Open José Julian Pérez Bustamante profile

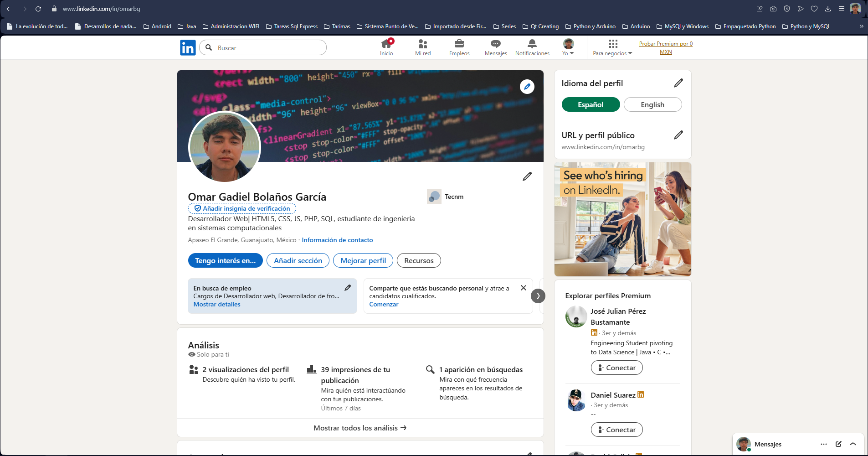(x=618, y=316)
